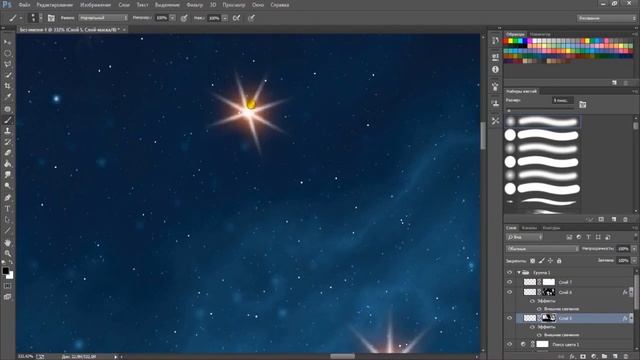Open the Справка menu
The height and width of the screenshot is (360, 640).
click(280, 5)
